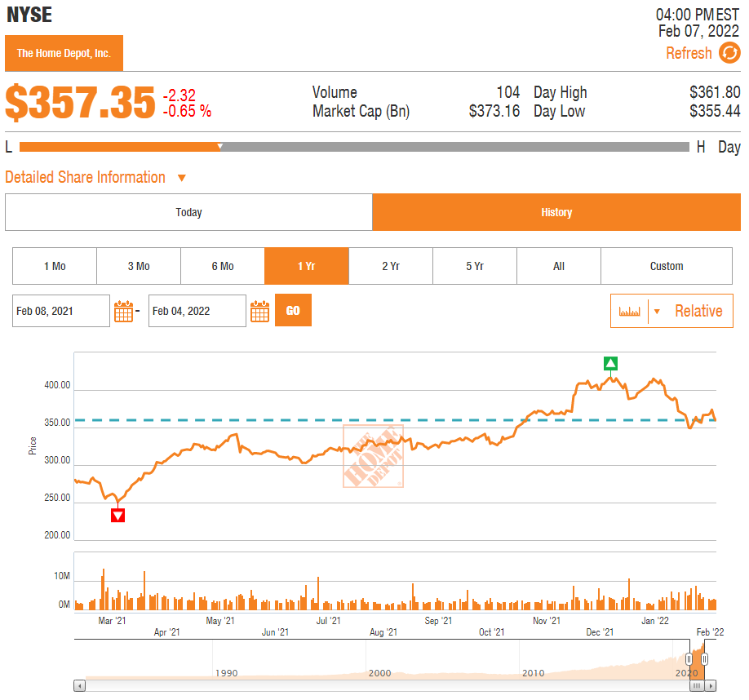Click the -0.65 % change value

[188, 111]
